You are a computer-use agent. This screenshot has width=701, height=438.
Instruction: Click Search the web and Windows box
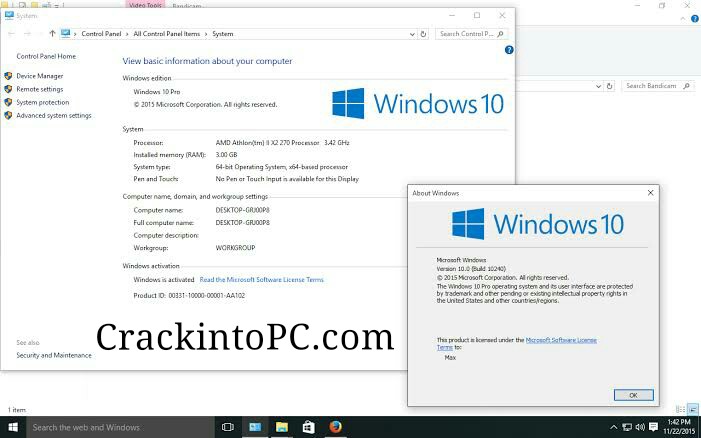click(121, 427)
